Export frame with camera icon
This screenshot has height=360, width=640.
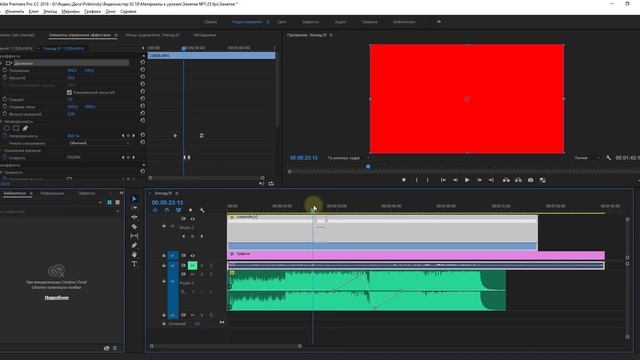click(530, 180)
